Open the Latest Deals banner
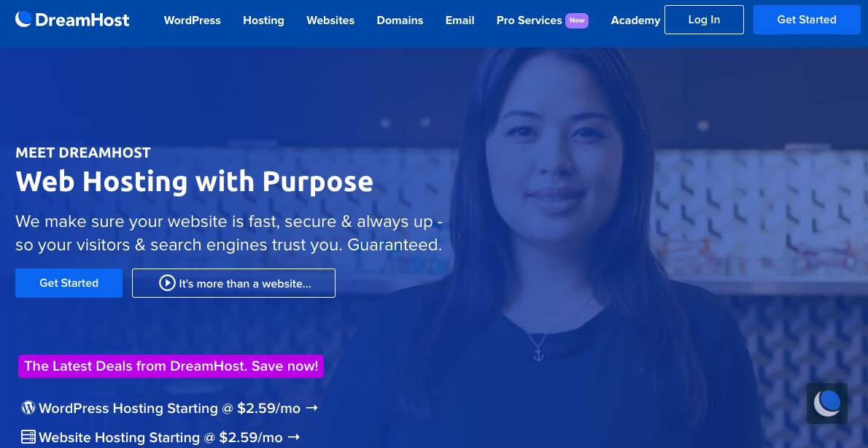This screenshot has width=868, height=448. pyautogui.click(x=171, y=366)
